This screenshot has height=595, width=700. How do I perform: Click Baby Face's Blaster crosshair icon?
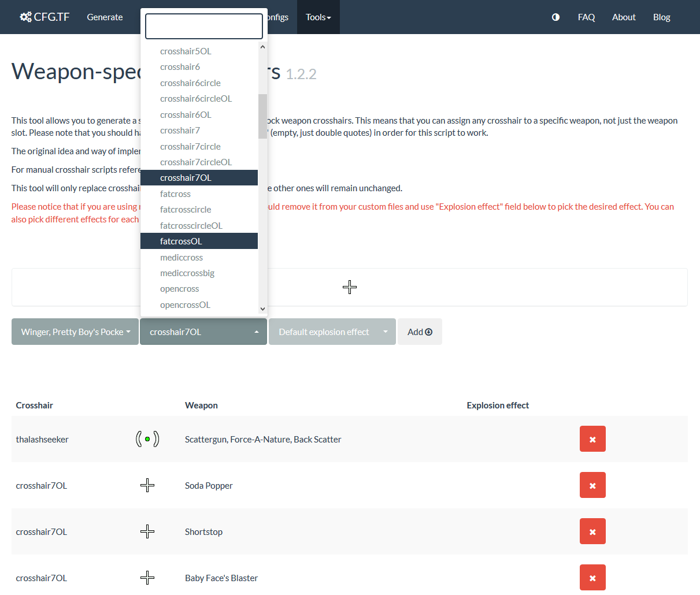point(147,578)
